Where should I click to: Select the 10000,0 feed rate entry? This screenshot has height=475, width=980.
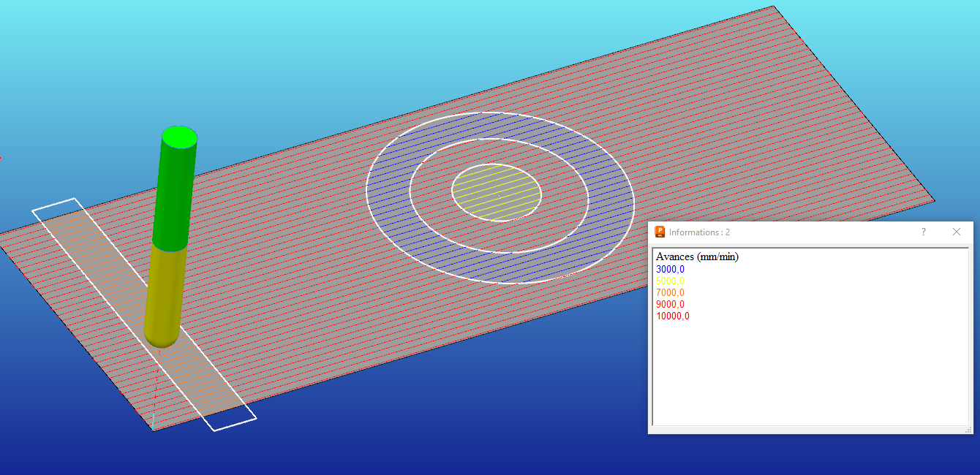pos(672,316)
